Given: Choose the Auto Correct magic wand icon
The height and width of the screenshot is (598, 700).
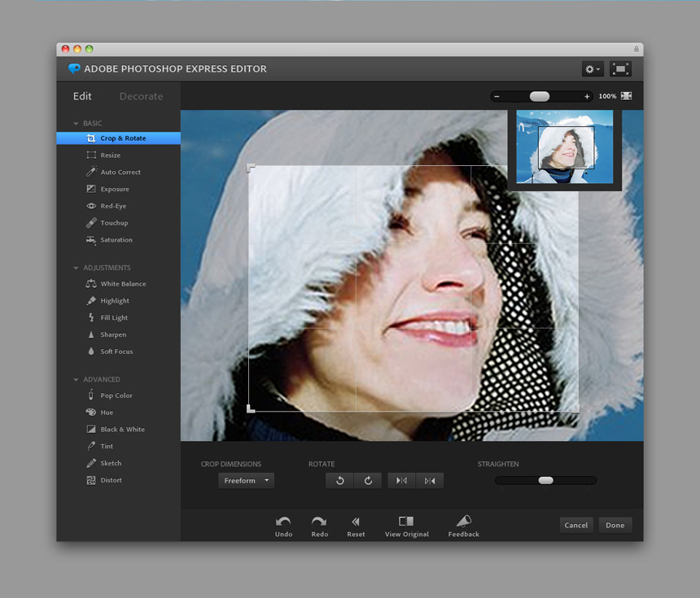Looking at the screenshot, I should click(x=91, y=172).
